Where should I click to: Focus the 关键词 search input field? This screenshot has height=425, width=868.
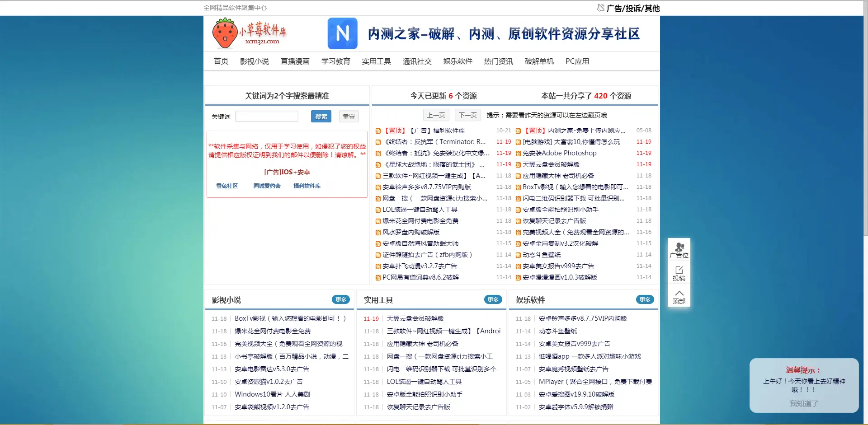coord(267,117)
